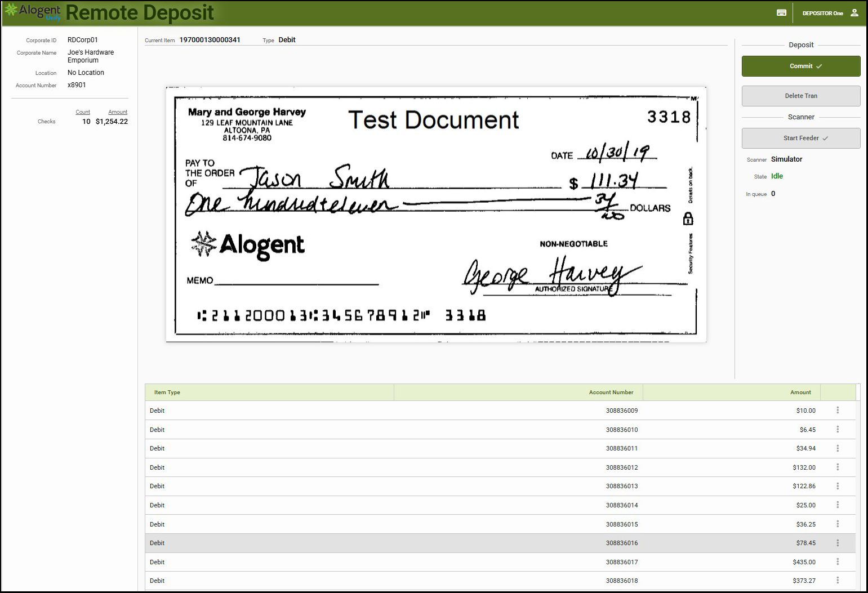Sort table by Amount column header
The image size is (868, 593).
(800, 393)
